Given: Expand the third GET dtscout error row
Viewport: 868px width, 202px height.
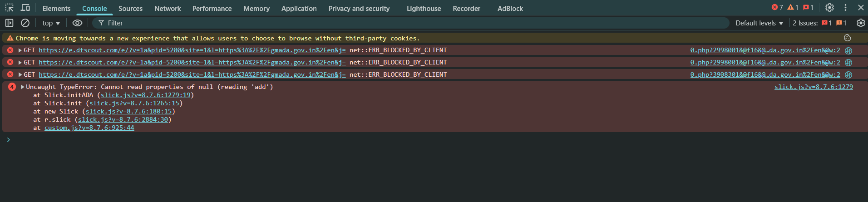Looking at the screenshot, I should (20, 75).
